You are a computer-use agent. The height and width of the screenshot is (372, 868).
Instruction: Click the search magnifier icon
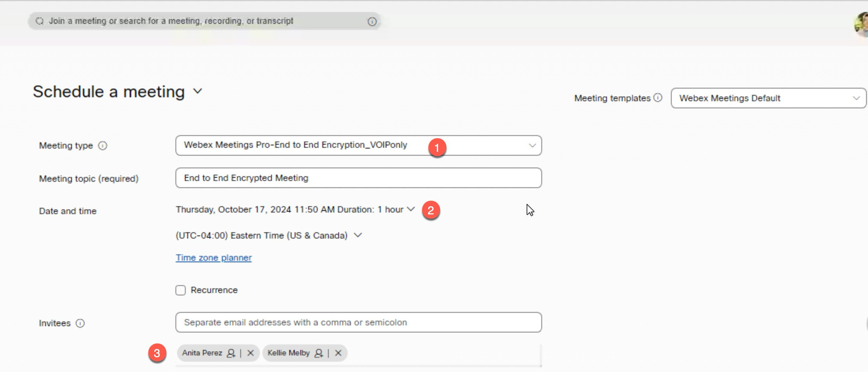click(40, 21)
